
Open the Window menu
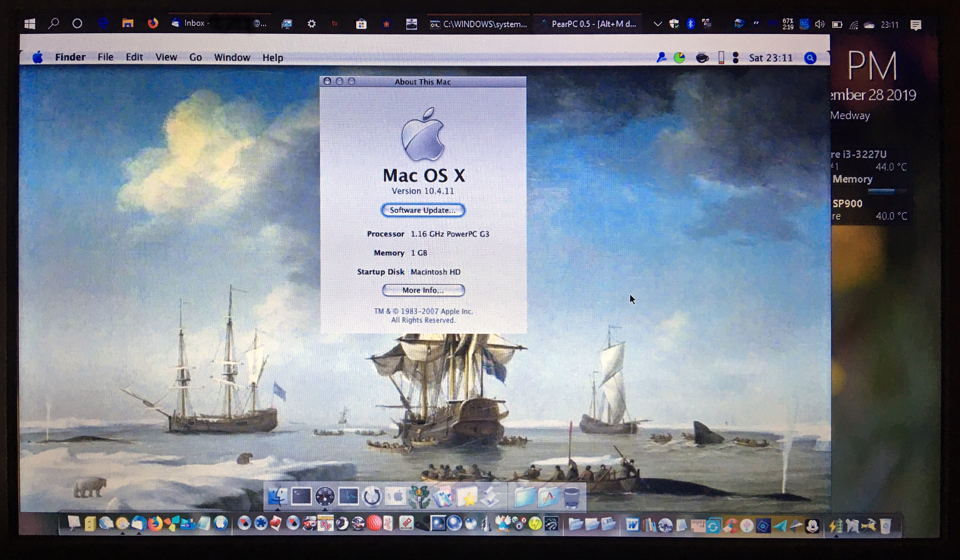[x=232, y=57]
